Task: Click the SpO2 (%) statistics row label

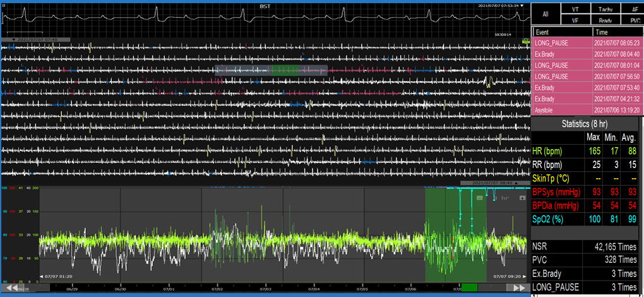Action: click(x=549, y=220)
